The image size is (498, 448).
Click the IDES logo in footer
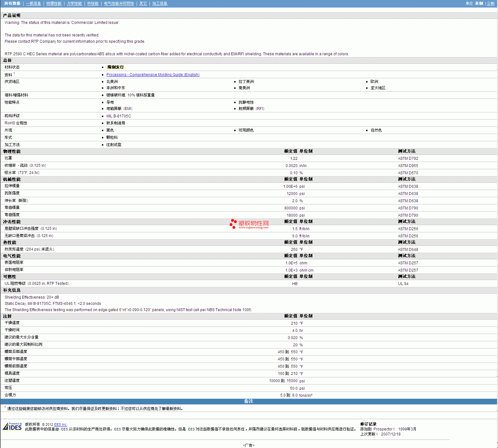tap(12, 427)
